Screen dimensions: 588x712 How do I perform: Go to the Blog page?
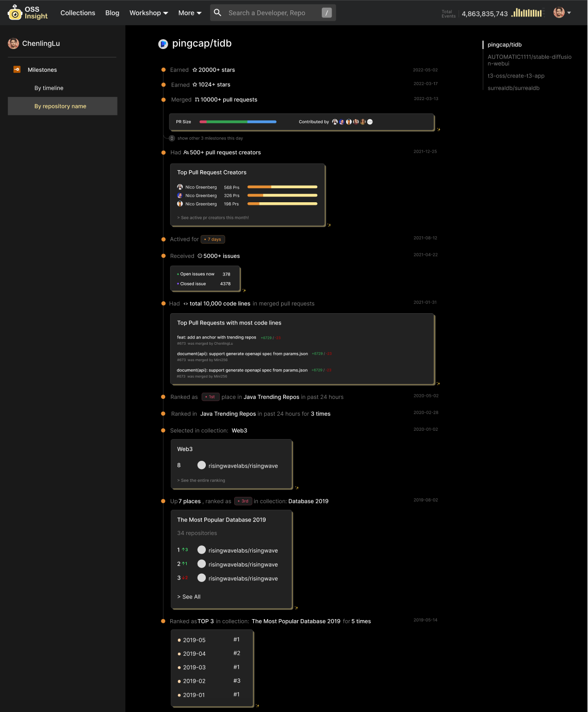[x=112, y=13]
